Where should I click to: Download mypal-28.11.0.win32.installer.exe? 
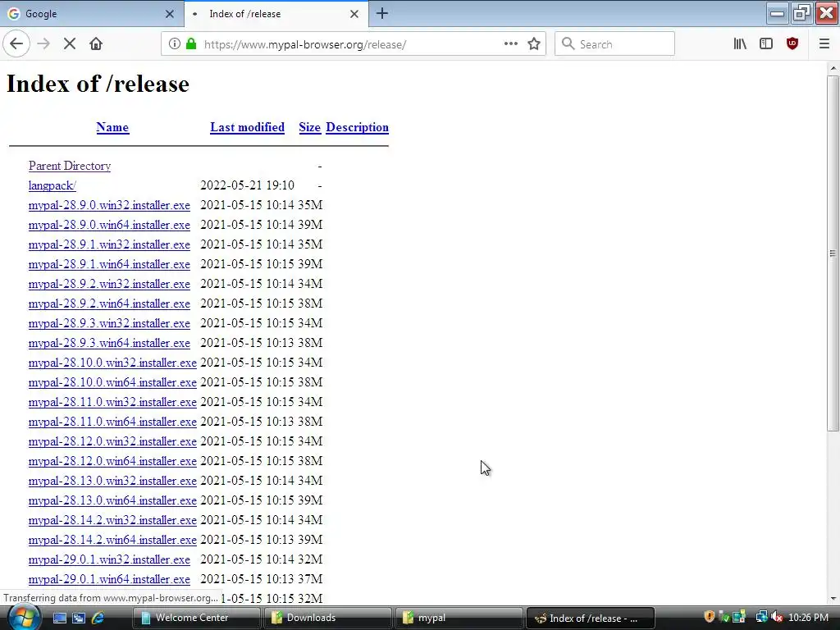tap(112, 402)
